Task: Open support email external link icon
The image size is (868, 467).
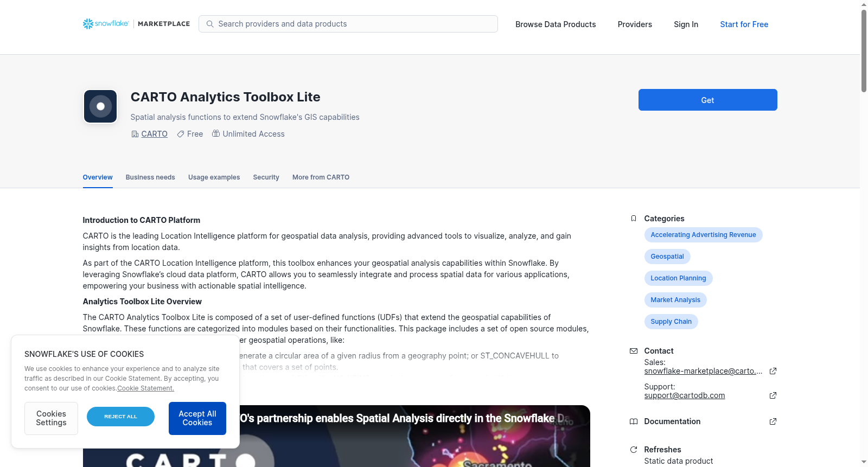Action: pyautogui.click(x=773, y=395)
